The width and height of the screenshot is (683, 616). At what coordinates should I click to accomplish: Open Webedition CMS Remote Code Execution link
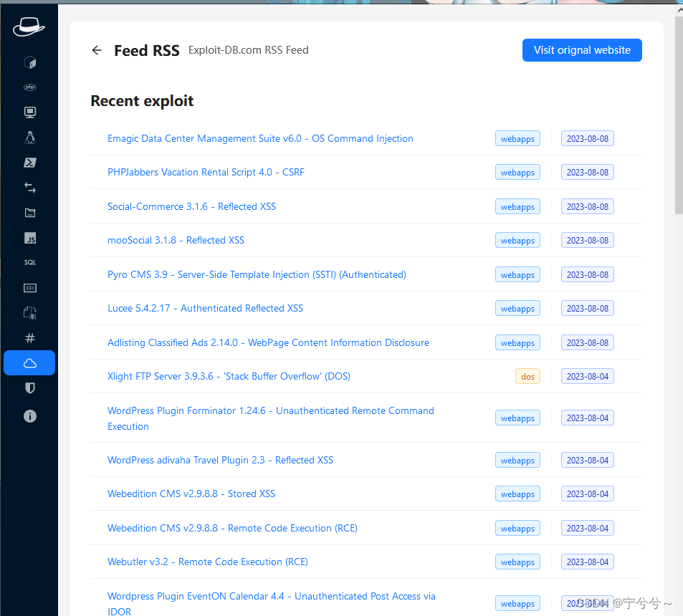[232, 528]
